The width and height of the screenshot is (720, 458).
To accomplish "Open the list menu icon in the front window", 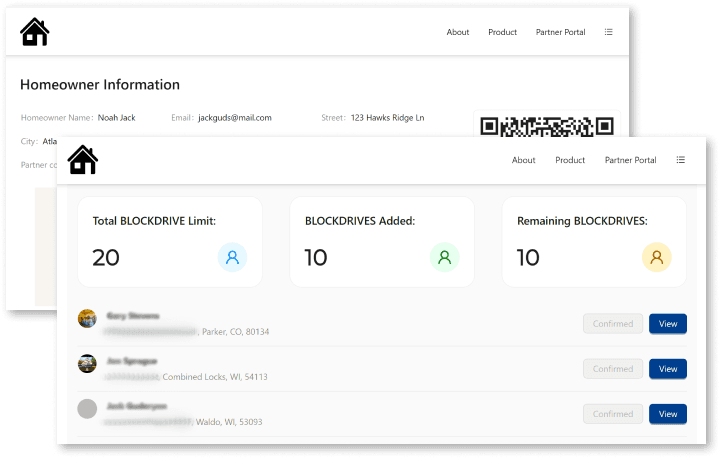I will point(681,160).
